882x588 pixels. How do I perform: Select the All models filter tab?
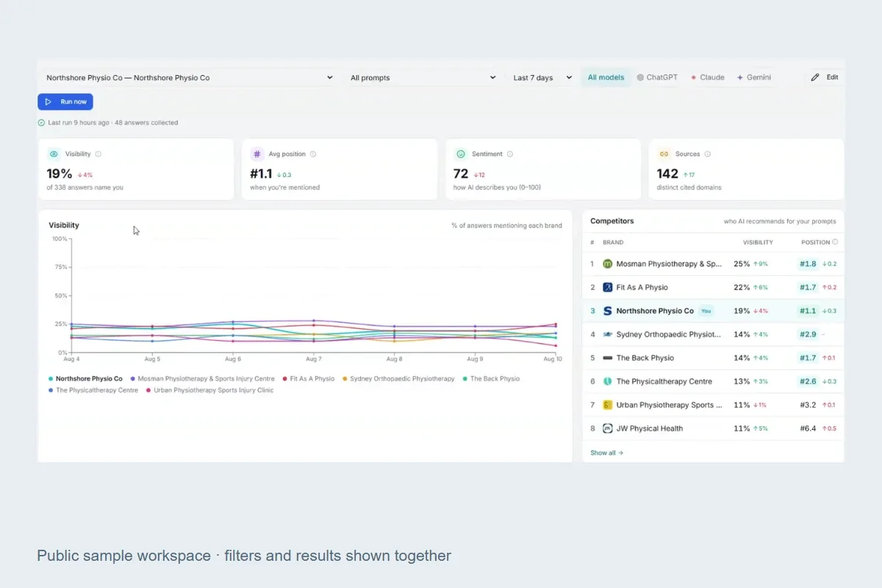click(x=606, y=77)
